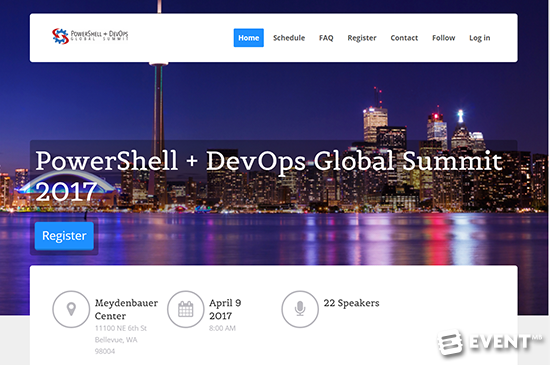The width and height of the screenshot is (550, 365).
Task: Click the microphone speakers icon
Action: coord(300,309)
